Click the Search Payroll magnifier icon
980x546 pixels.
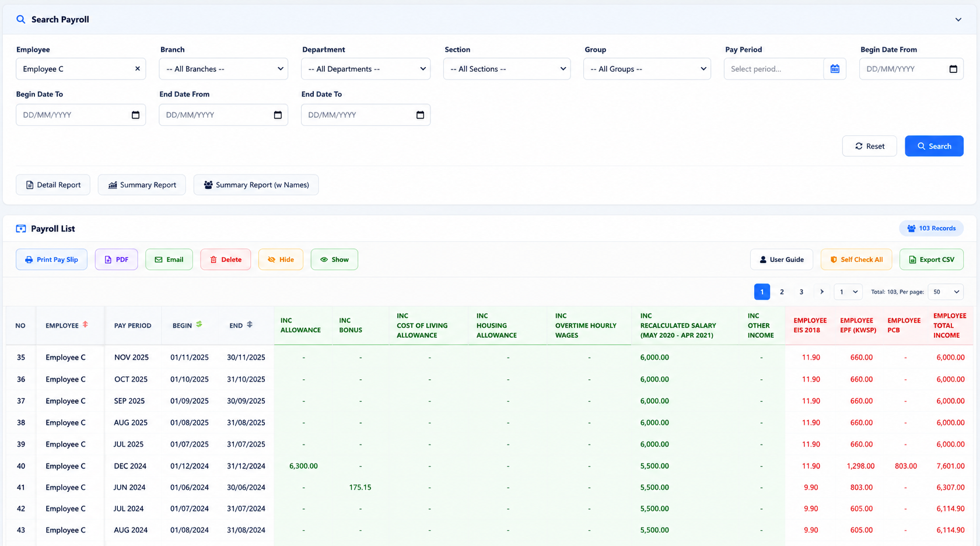click(x=20, y=19)
